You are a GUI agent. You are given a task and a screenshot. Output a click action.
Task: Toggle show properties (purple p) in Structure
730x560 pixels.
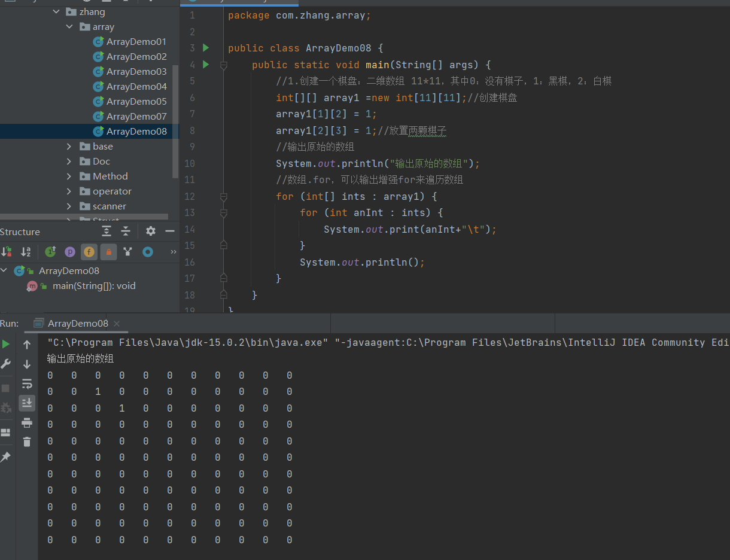(70, 252)
